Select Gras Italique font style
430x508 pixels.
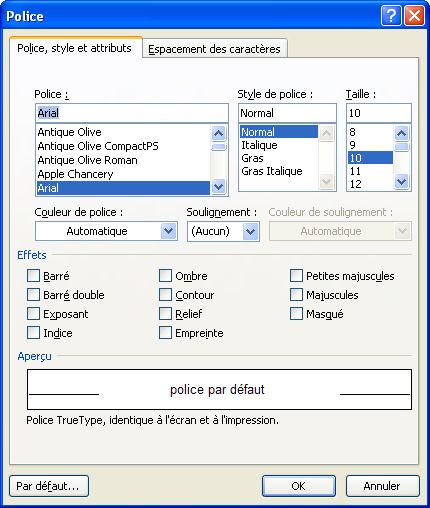pos(272,171)
